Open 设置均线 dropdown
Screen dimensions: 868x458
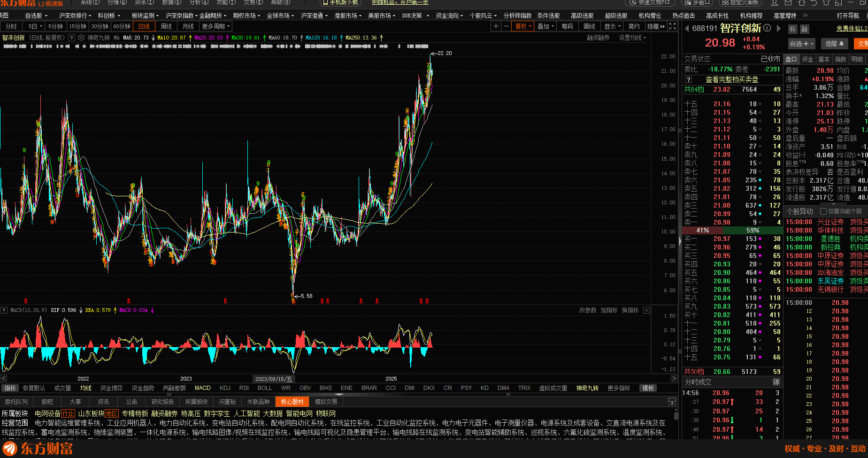pyautogui.click(x=632, y=38)
